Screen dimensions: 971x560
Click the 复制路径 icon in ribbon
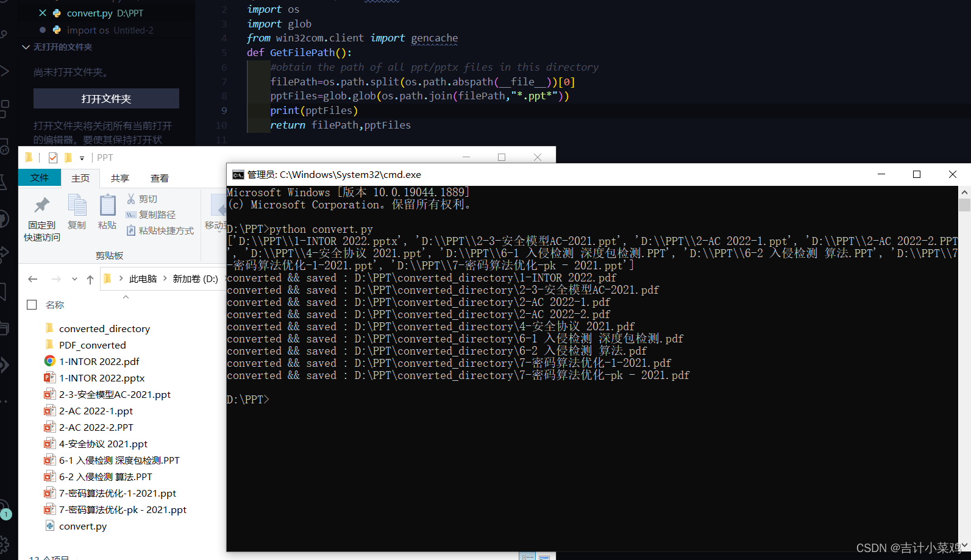click(x=131, y=214)
